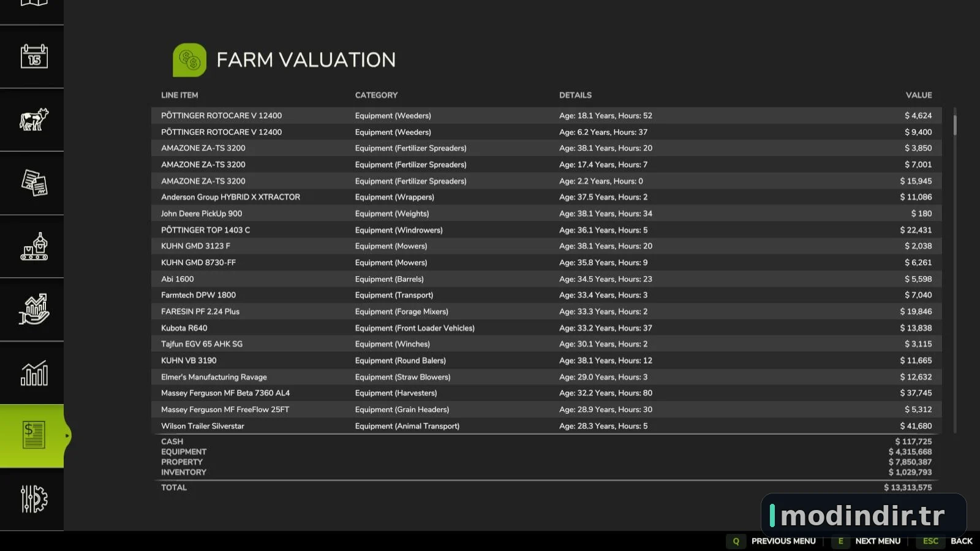This screenshot has height=551, width=980.
Task: Click the Equipment (Animal Transport) category cell
Action: pyautogui.click(x=407, y=426)
